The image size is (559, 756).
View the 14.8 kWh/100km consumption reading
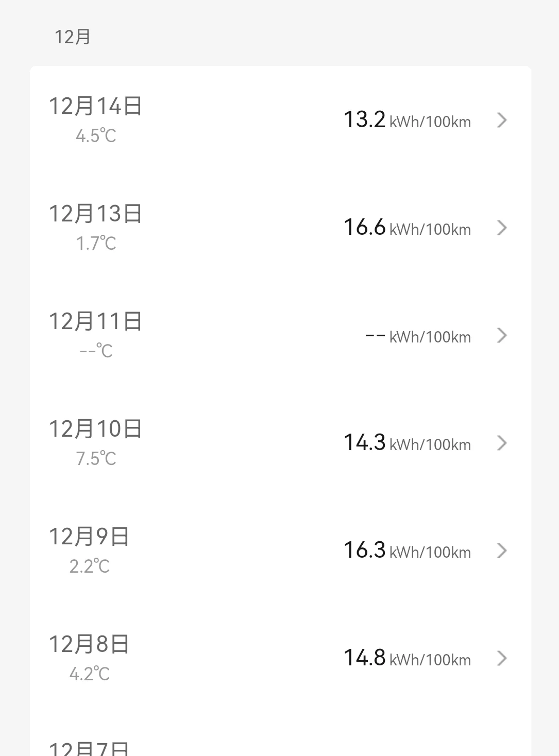point(407,658)
